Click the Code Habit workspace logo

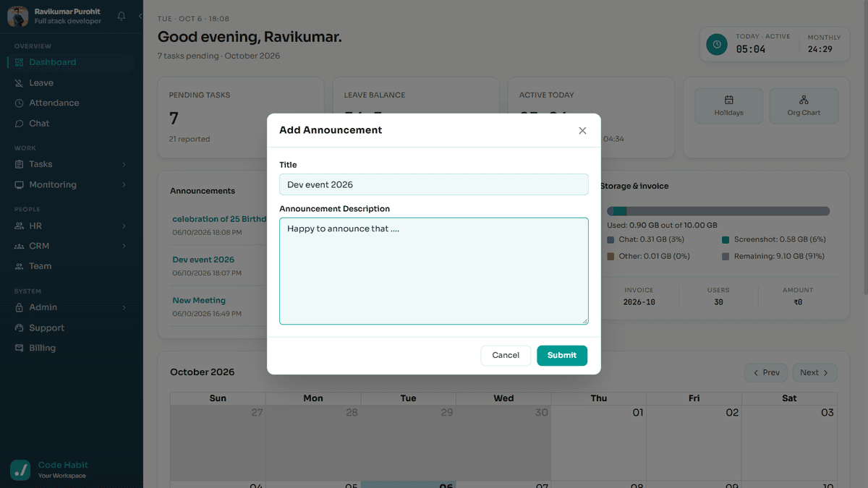click(x=20, y=470)
